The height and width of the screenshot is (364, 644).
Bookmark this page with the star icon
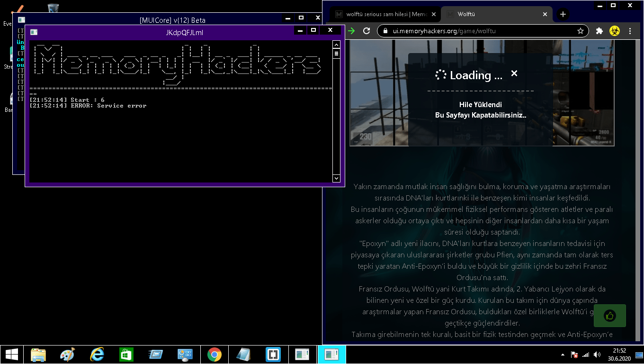pos(580,31)
